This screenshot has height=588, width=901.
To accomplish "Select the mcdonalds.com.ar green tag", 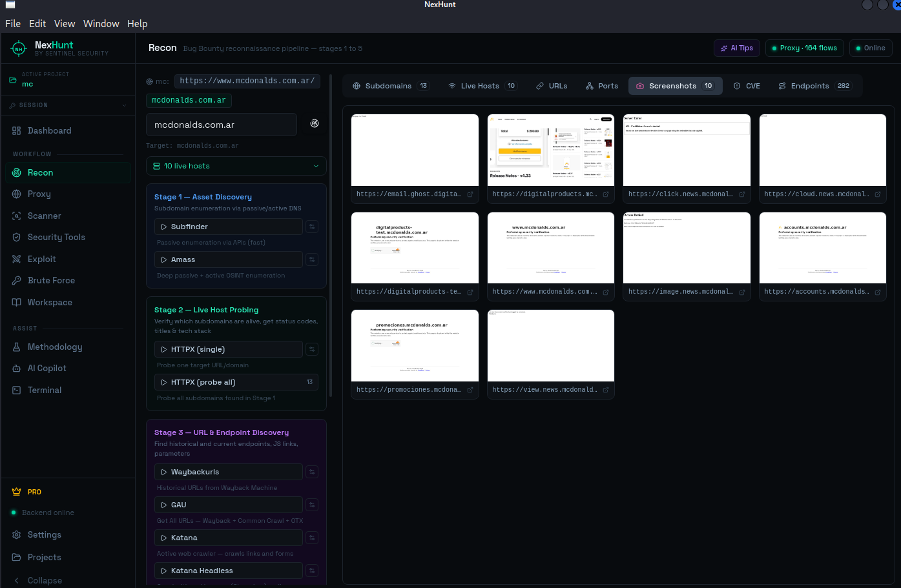I will click(x=189, y=101).
